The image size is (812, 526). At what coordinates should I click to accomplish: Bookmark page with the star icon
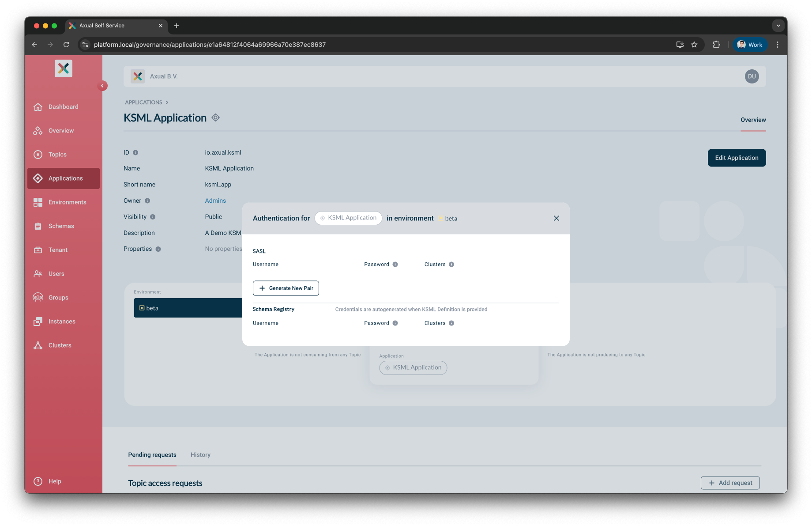694,45
